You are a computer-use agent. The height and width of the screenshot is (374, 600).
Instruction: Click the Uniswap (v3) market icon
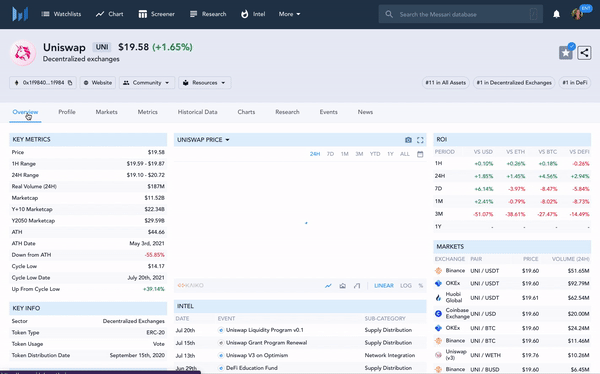pyautogui.click(x=439, y=355)
